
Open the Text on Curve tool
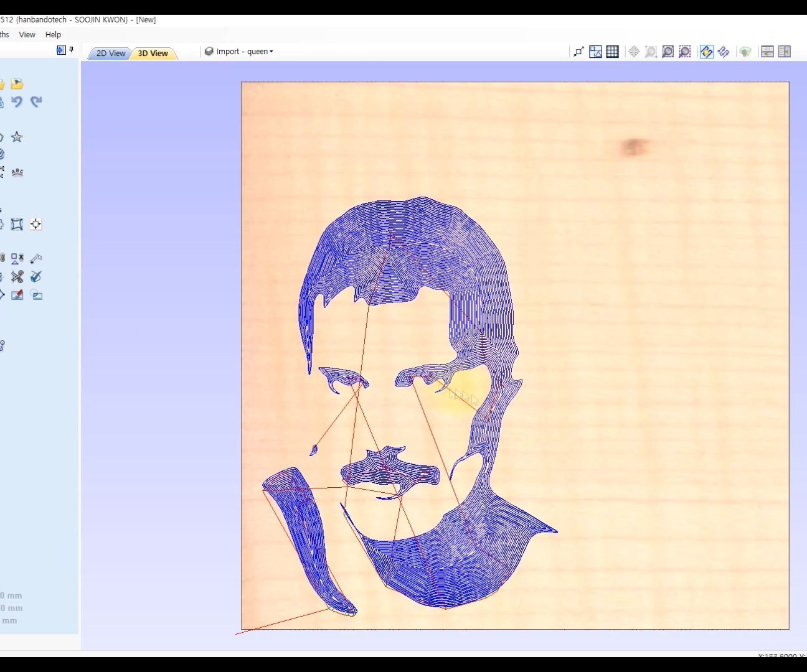pos(17,172)
